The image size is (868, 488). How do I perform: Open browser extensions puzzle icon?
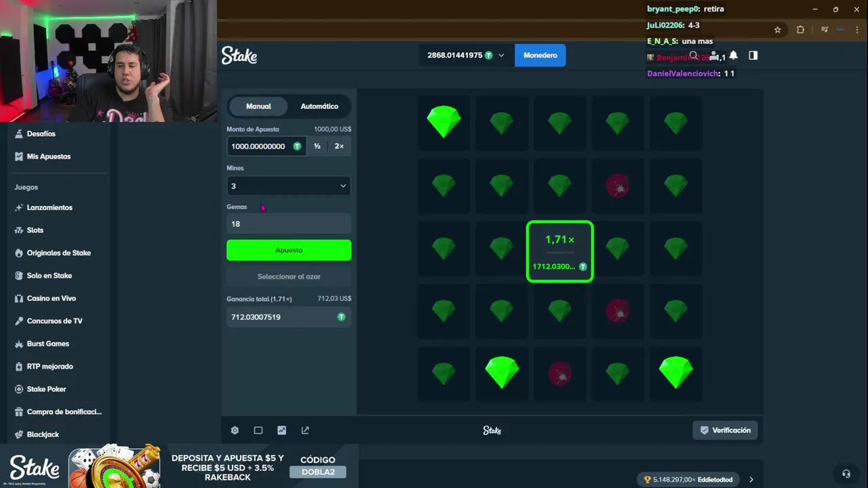800,30
